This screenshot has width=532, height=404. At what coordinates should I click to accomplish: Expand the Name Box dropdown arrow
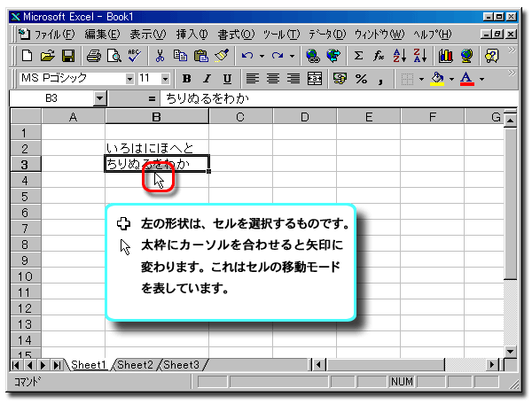tap(99, 98)
